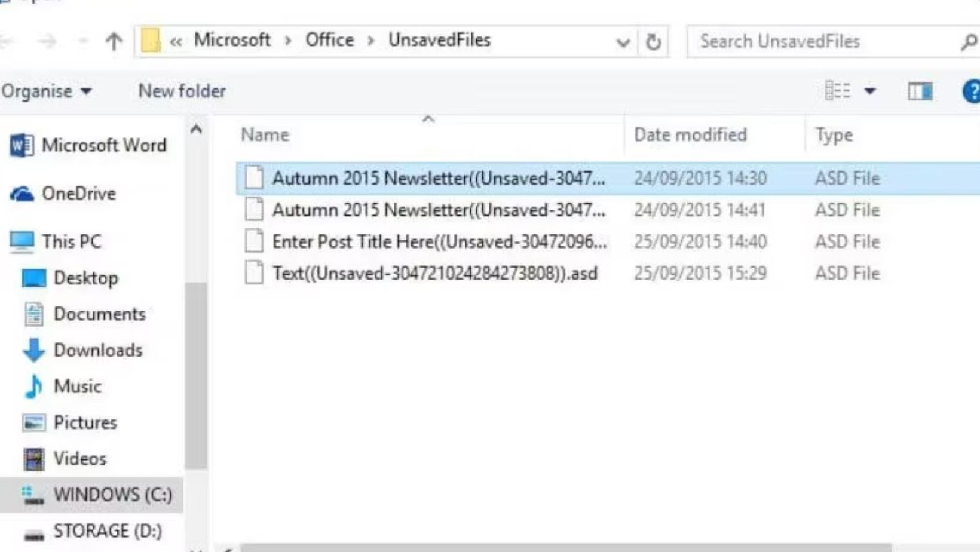Go up one folder level
Viewport: 980px width, 552px height.
point(114,41)
